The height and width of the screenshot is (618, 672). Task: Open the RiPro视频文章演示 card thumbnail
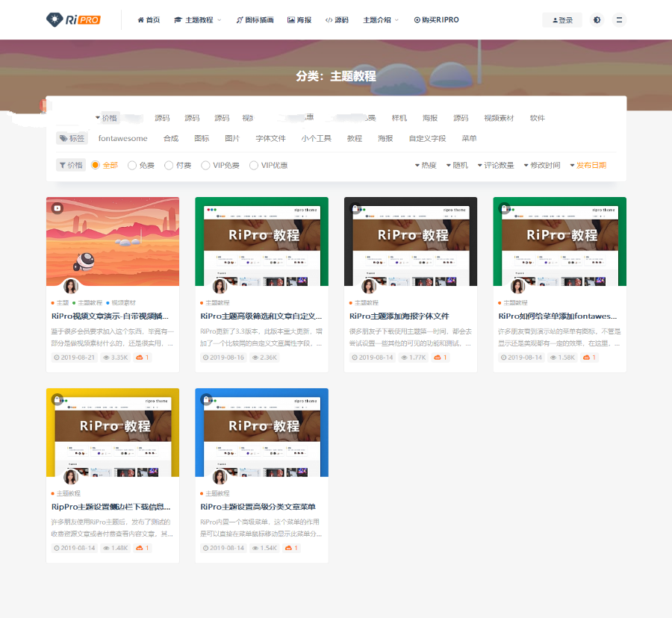[113, 241]
